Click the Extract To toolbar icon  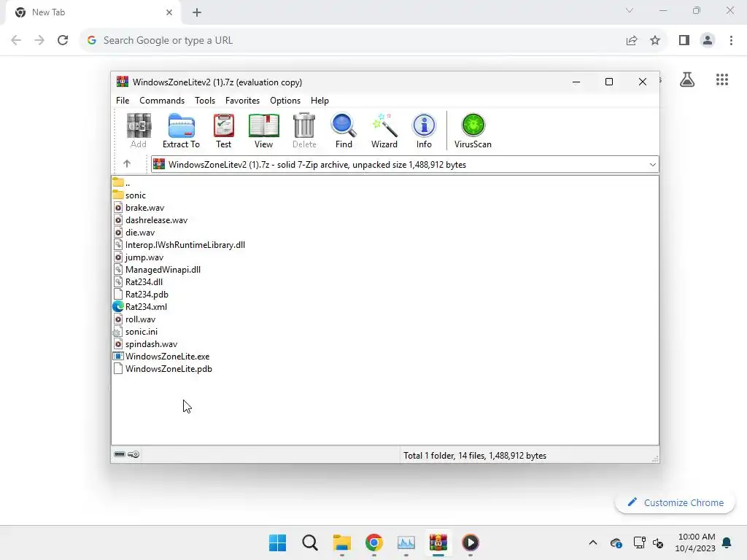click(181, 131)
